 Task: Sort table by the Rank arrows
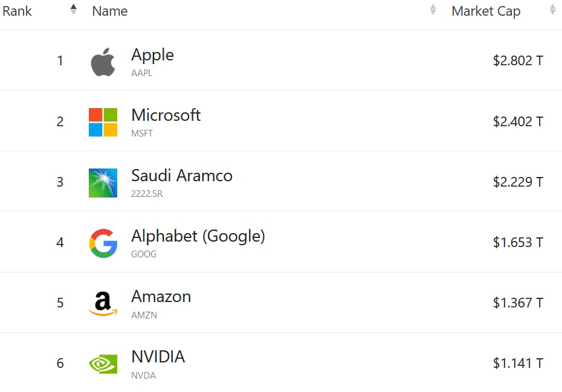coord(73,10)
